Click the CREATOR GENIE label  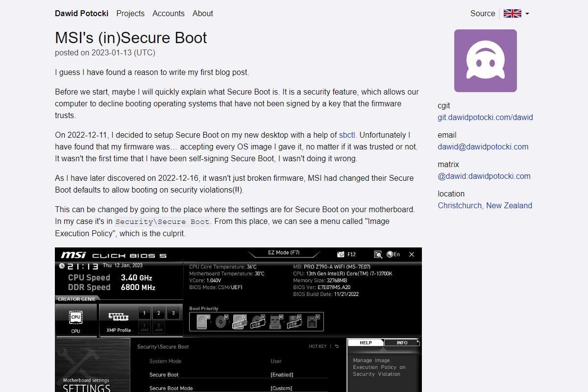[x=77, y=299]
